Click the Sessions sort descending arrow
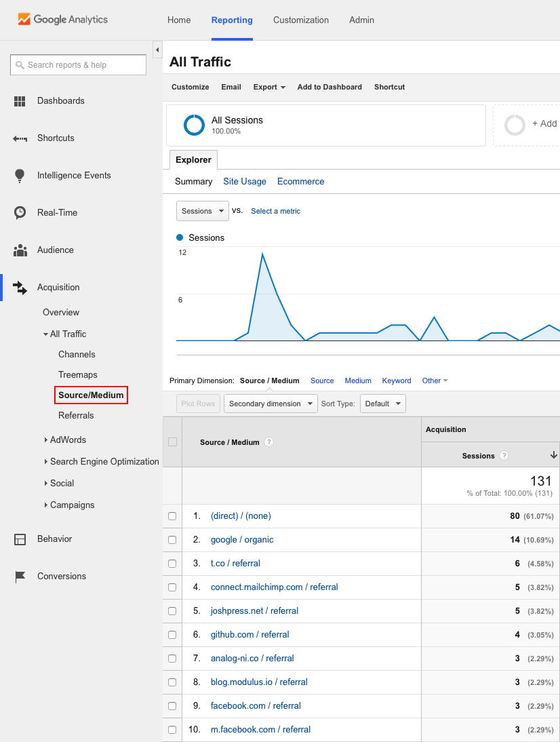 553,455
